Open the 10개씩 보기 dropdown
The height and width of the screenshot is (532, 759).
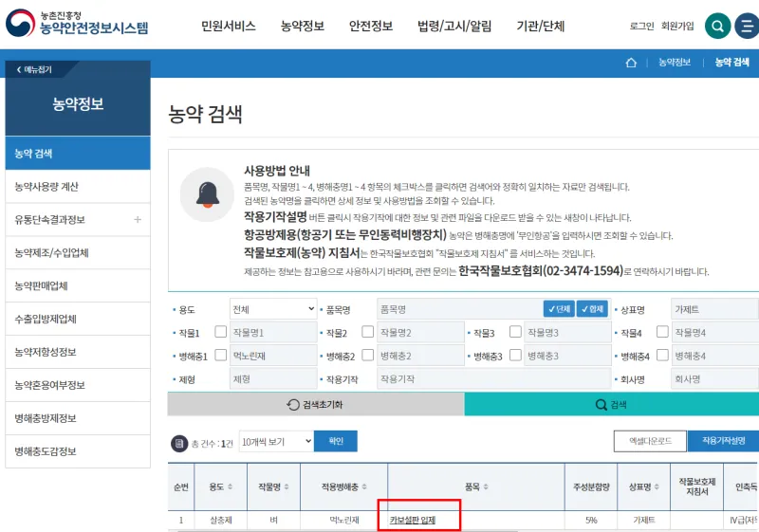275,441
